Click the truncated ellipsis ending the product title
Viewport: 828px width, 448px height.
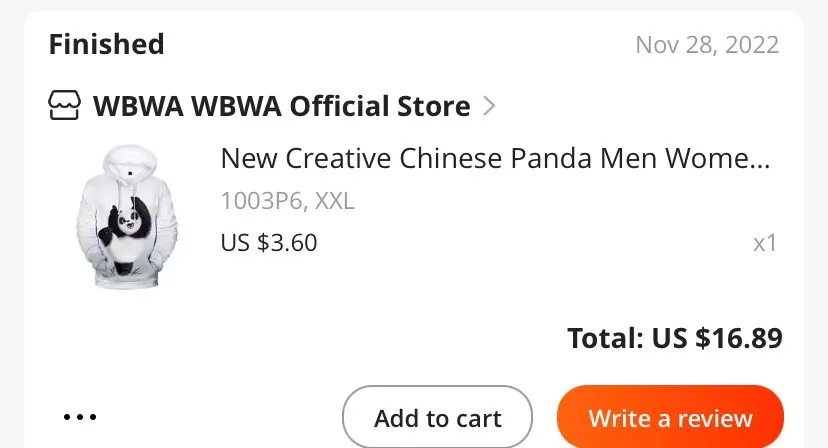coord(760,160)
